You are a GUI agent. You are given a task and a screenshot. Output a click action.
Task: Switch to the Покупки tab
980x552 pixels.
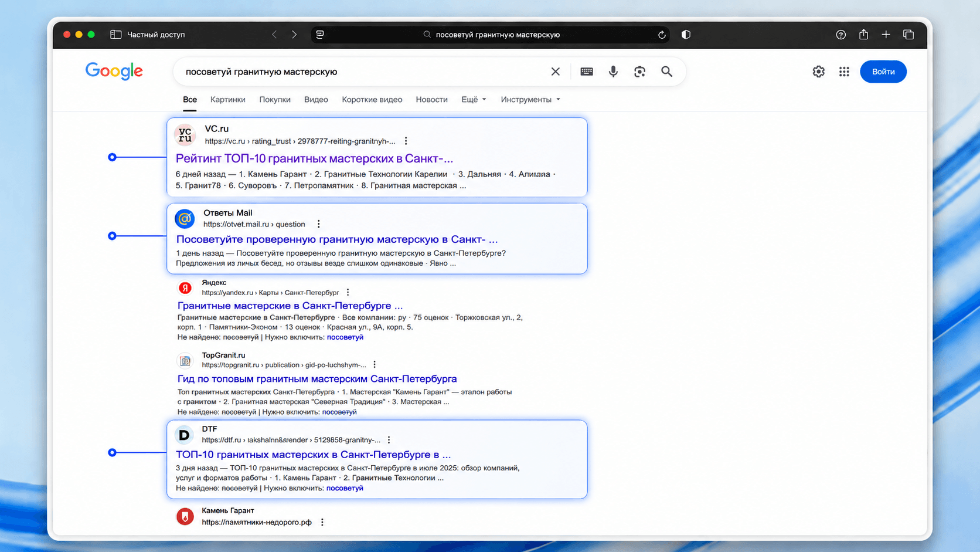click(x=275, y=100)
